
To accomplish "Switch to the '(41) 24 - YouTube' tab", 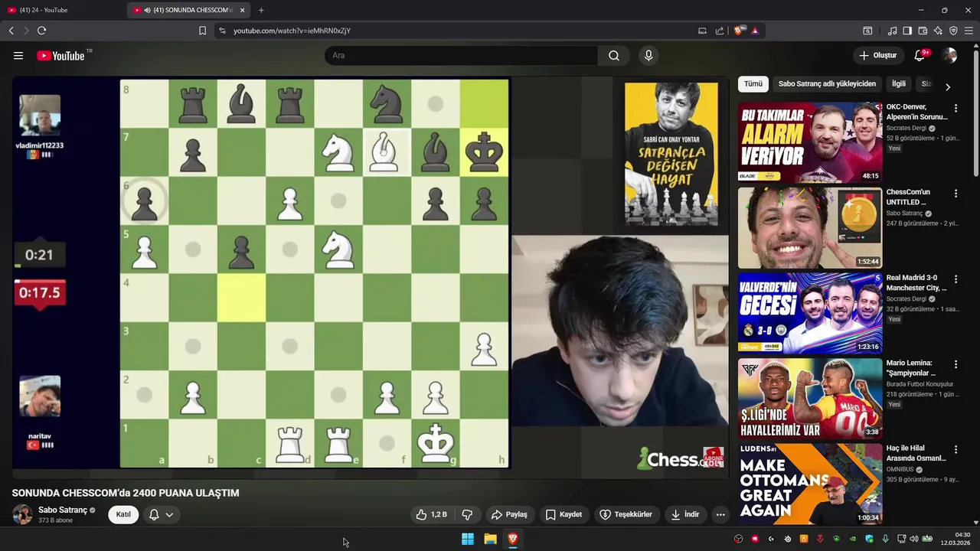I will pos(63,10).
